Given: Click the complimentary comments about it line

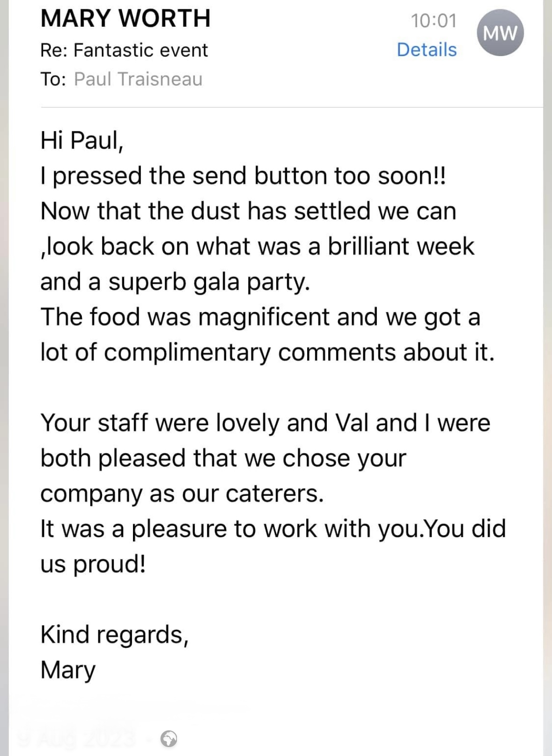Looking at the screenshot, I should (267, 352).
